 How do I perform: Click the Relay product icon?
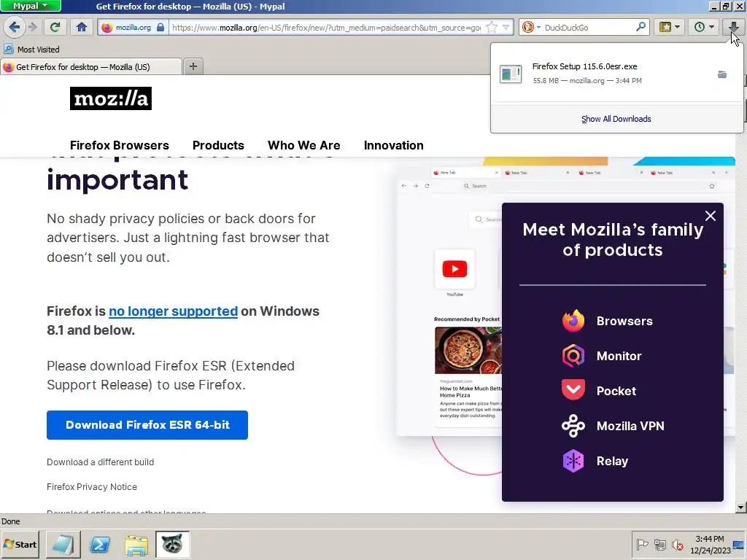click(573, 461)
